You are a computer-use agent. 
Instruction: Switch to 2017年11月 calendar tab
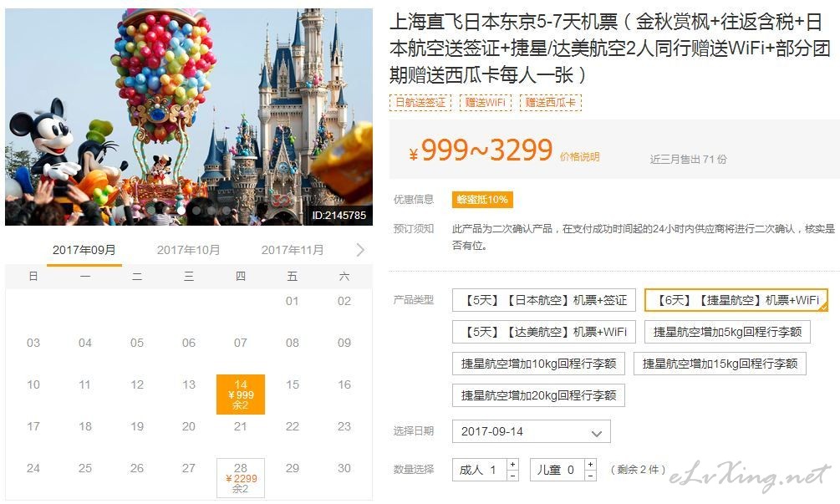tap(293, 250)
